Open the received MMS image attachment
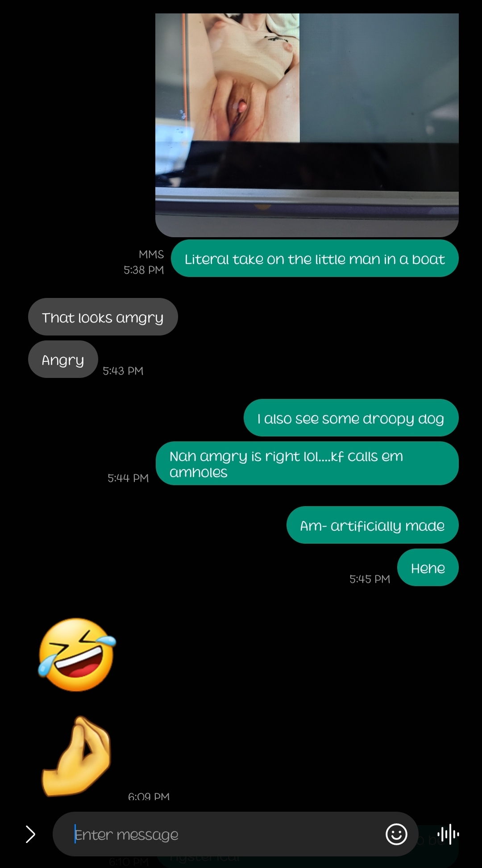Screen dimensions: 482x868 [307, 125]
